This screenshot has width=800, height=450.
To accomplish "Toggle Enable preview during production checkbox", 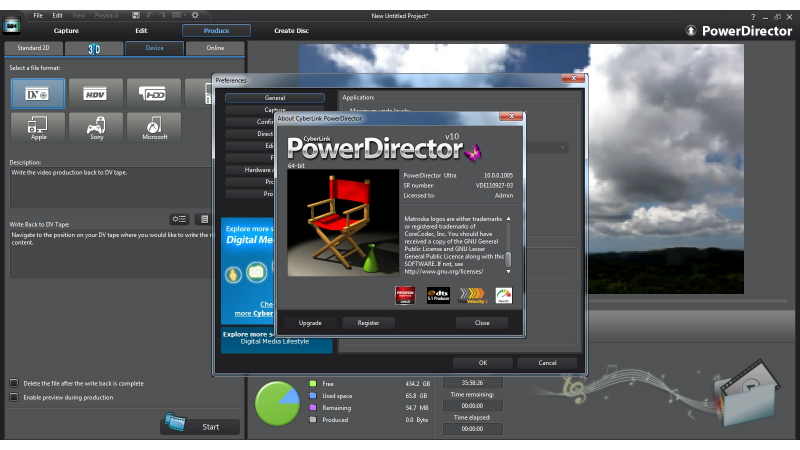I will (14, 397).
